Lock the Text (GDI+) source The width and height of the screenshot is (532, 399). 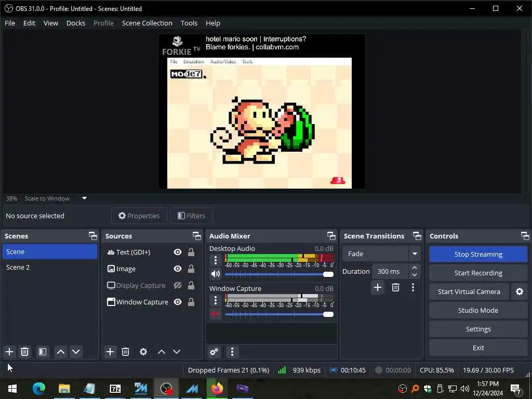[x=191, y=252]
